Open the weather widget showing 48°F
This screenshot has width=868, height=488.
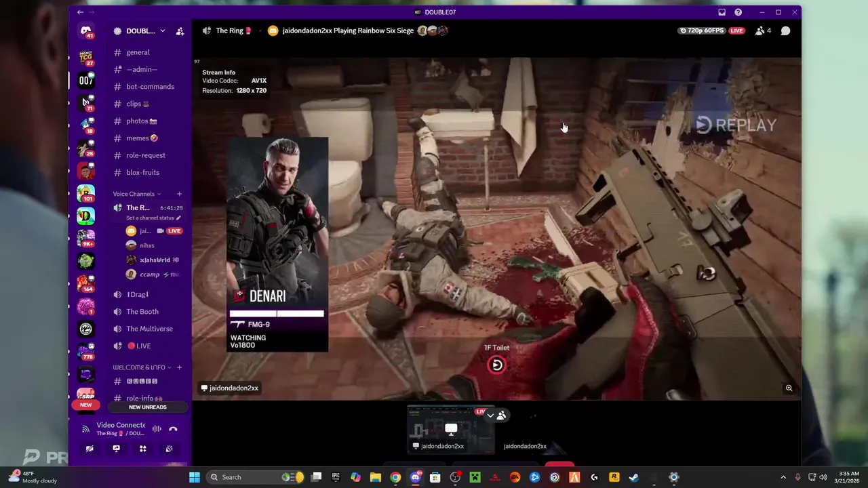click(x=33, y=477)
